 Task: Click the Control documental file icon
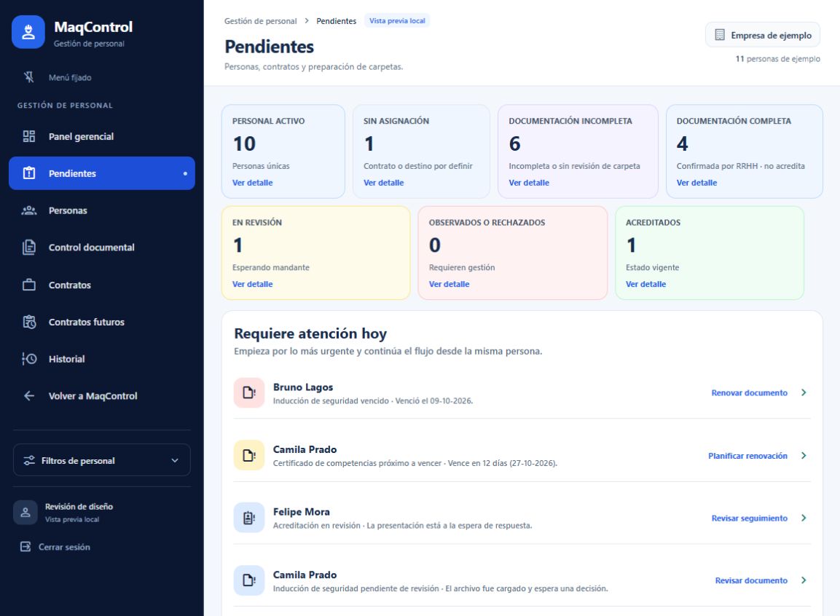[x=29, y=248]
